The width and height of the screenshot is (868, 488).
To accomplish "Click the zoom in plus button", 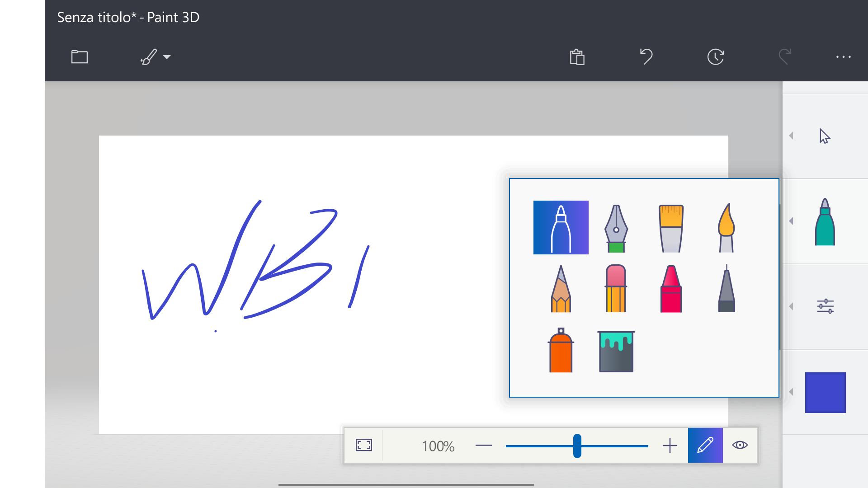I will tap(670, 446).
